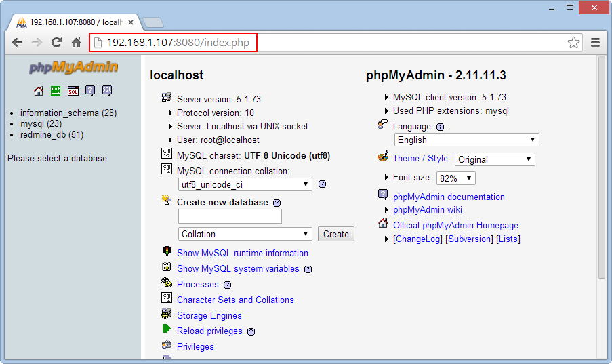Image resolution: width=612 pixels, height=364 pixels.
Task: Open Official phpMyAdmin Homepage link
Action: click(x=455, y=225)
